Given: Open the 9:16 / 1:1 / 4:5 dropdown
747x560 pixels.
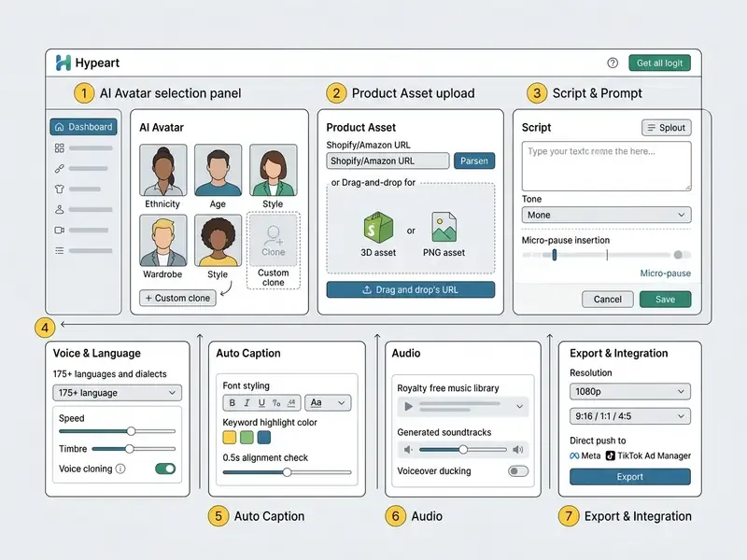Looking at the screenshot, I should pyautogui.click(x=629, y=416).
